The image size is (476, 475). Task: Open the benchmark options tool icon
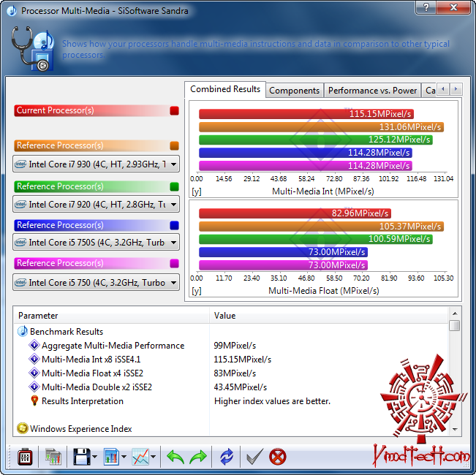[x=25, y=457]
